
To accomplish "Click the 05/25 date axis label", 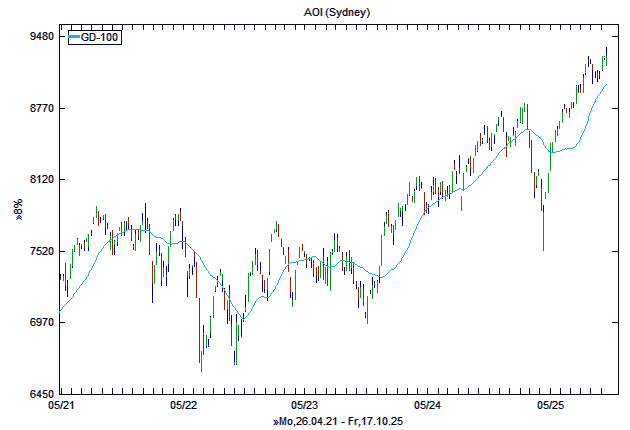I will pyautogui.click(x=551, y=406).
